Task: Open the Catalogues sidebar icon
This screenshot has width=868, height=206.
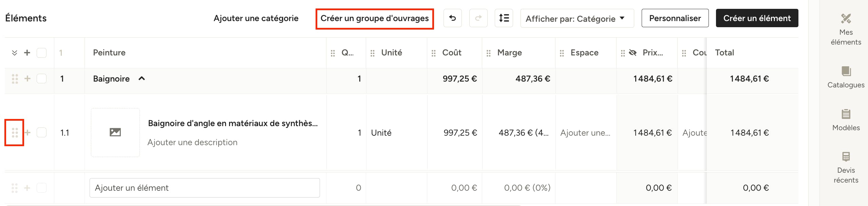Action: [846, 71]
